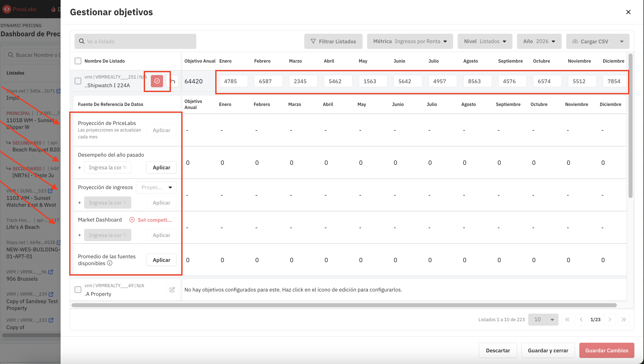The width and height of the screenshot is (644, 364).
Task: Open the Métrica Ingresos por Renta dropdown
Action: click(410, 41)
